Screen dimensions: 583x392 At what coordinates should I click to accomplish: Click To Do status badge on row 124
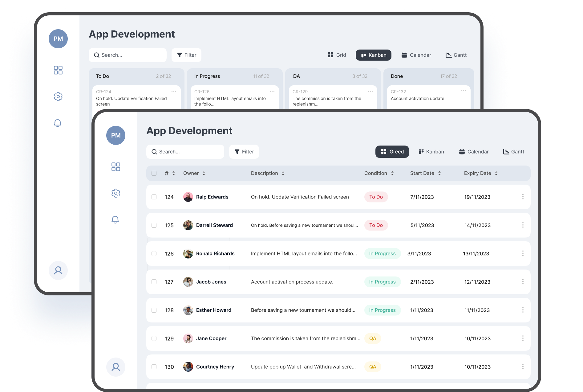376,197
